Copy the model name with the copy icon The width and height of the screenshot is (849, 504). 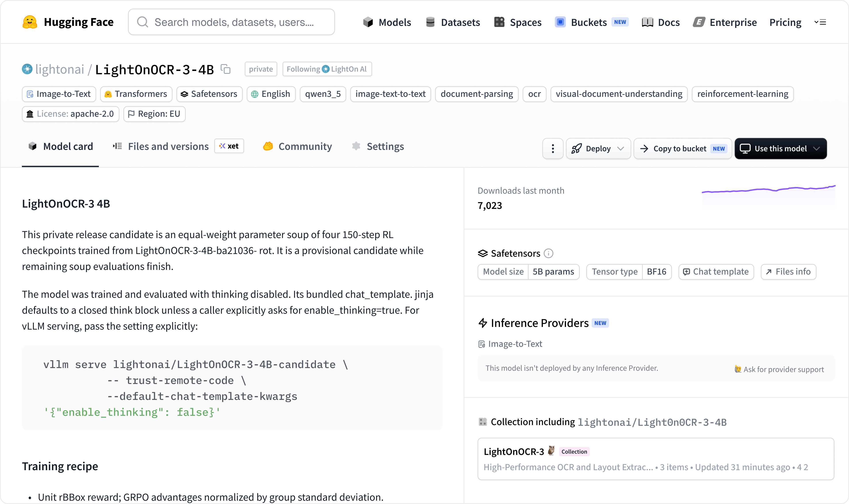click(226, 69)
